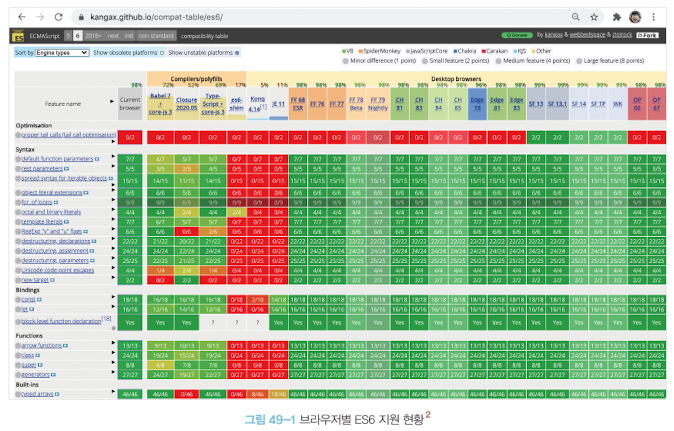The image size is (674, 431).
Task: Expand the arrow functions row arrow
Action: point(113,342)
